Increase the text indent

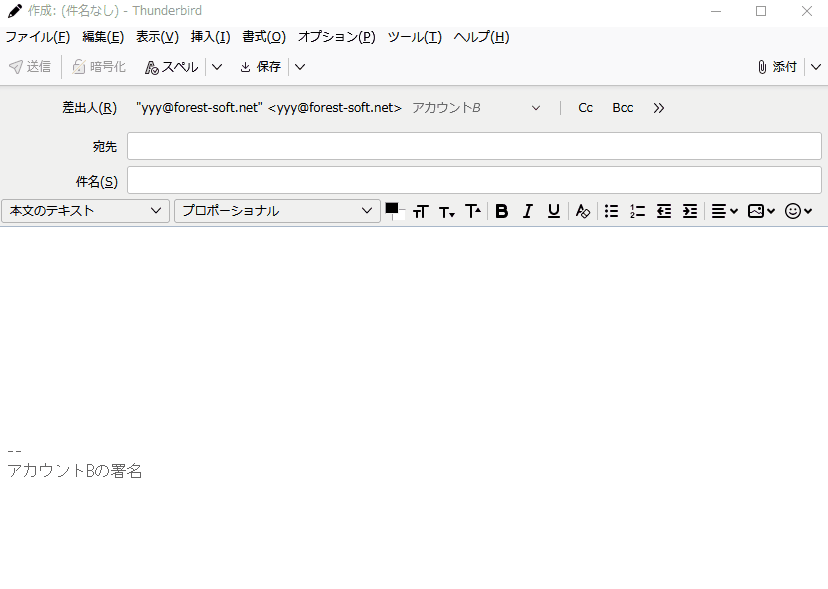tap(689, 211)
